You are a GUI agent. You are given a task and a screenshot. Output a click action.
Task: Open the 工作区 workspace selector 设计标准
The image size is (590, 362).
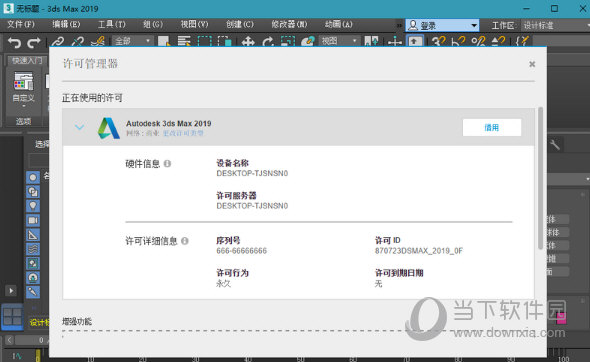point(555,26)
